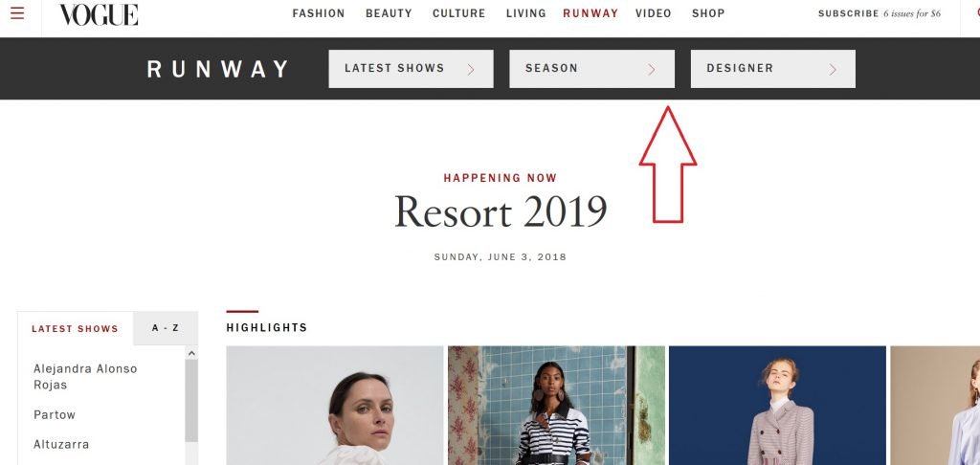Viewport: 980px width, 465px height.
Task: Expand the Designer dropdown arrow
Action: tap(833, 70)
